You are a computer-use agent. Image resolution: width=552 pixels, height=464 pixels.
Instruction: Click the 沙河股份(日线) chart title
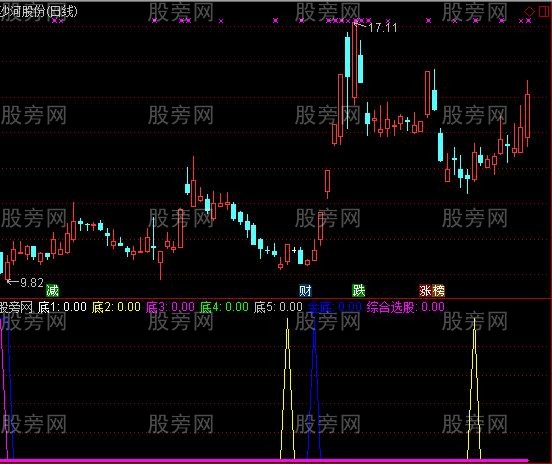coord(38,12)
